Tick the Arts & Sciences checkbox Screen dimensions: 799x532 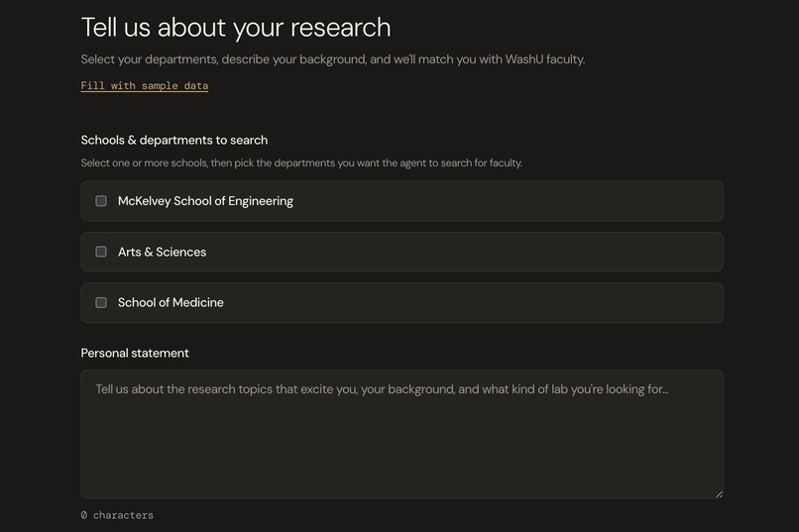tap(101, 252)
